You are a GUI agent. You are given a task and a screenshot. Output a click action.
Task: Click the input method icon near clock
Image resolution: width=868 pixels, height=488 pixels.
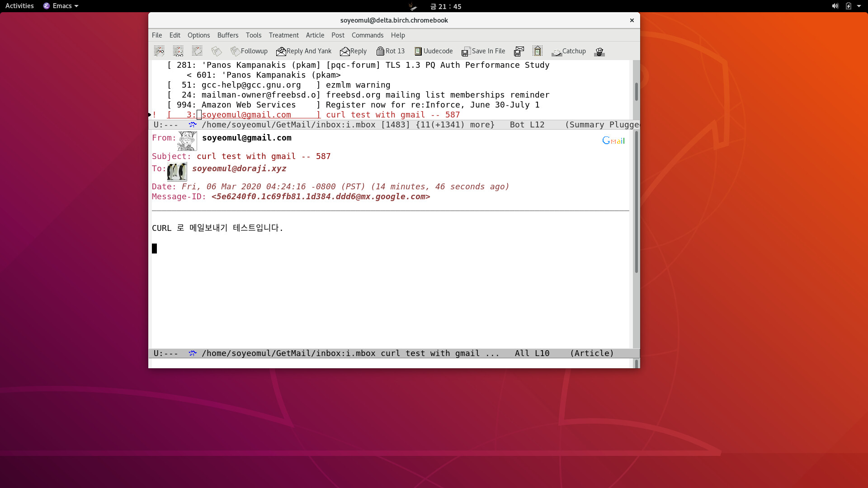[412, 6]
